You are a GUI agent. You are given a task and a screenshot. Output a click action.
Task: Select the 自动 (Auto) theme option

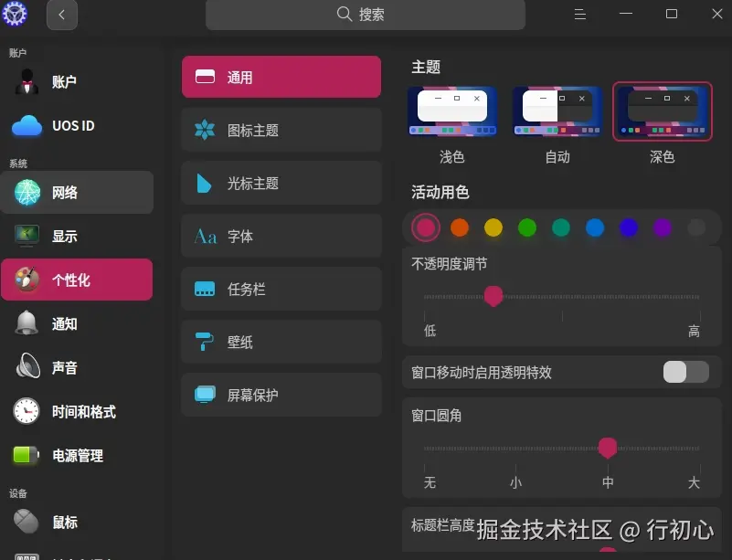[556, 110]
